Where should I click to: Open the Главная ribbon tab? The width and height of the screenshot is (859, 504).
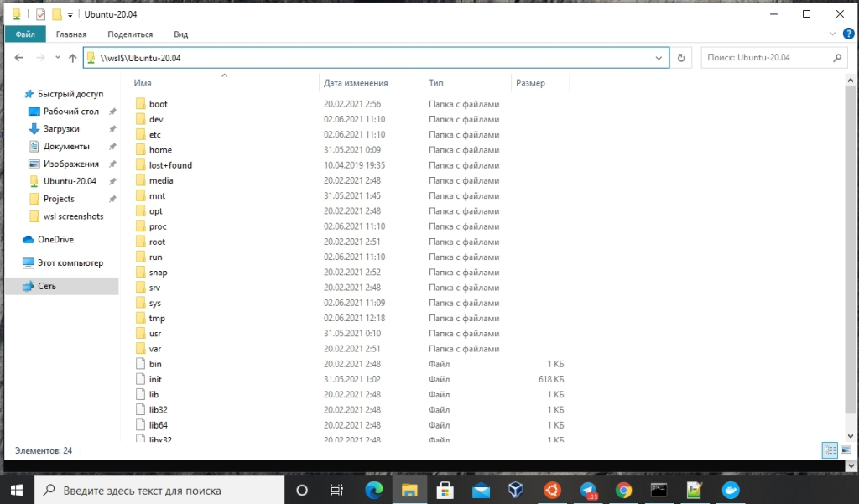tap(71, 34)
